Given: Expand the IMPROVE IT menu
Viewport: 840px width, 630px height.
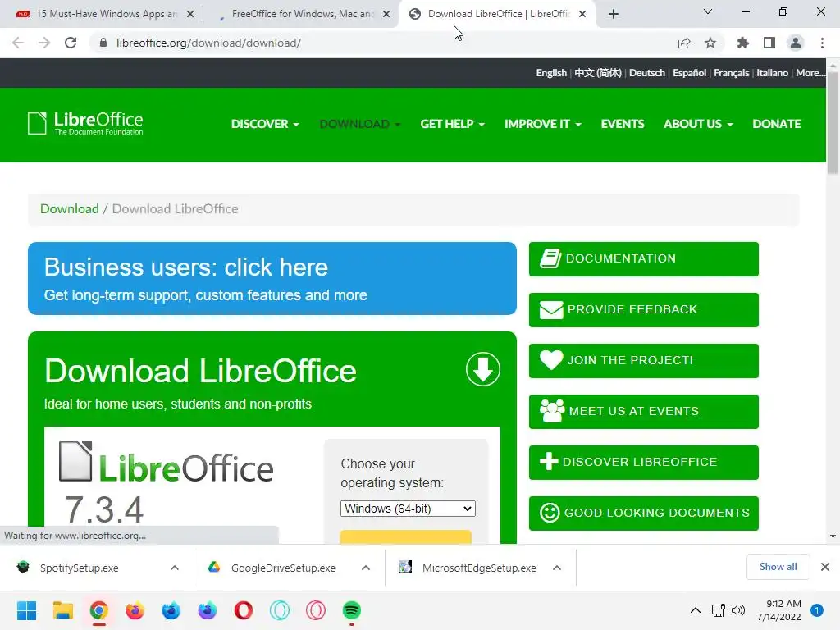Looking at the screenshot, I should coord(543,124).
